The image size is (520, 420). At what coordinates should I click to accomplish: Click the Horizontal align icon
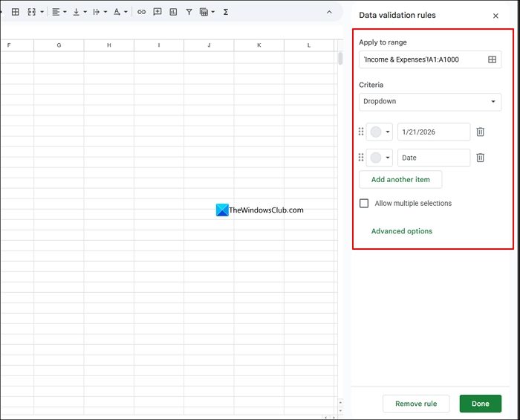coord(56,12)
